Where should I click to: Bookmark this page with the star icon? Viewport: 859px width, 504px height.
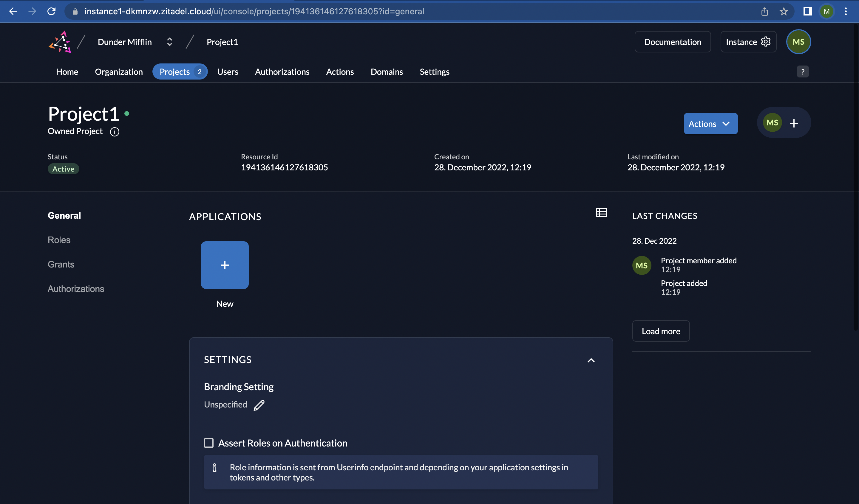coord(784,12)
